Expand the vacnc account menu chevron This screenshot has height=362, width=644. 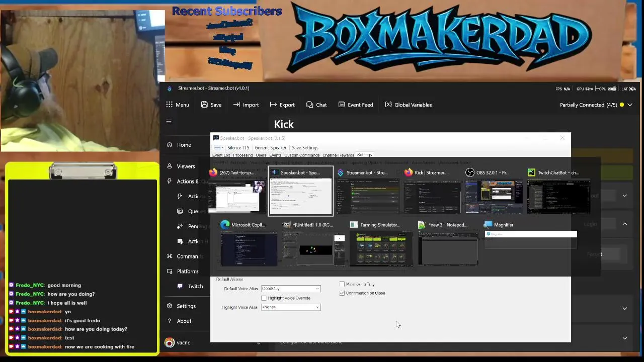(x=259, y=343)
